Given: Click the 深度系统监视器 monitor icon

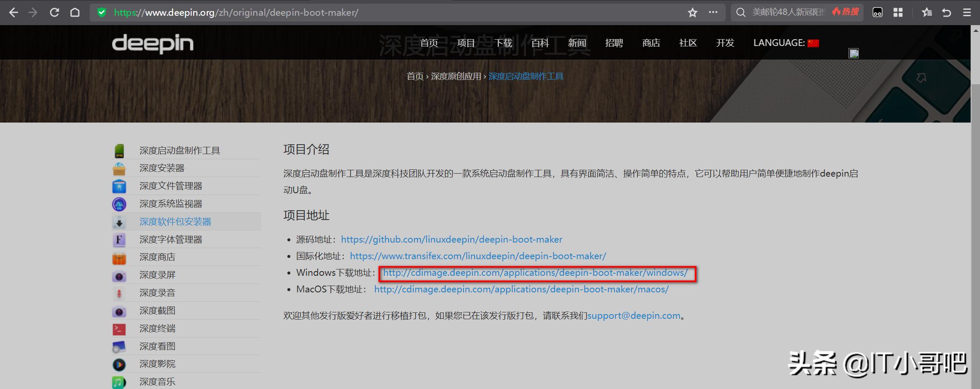Looking at the screenshot, I should pos(119,203).
